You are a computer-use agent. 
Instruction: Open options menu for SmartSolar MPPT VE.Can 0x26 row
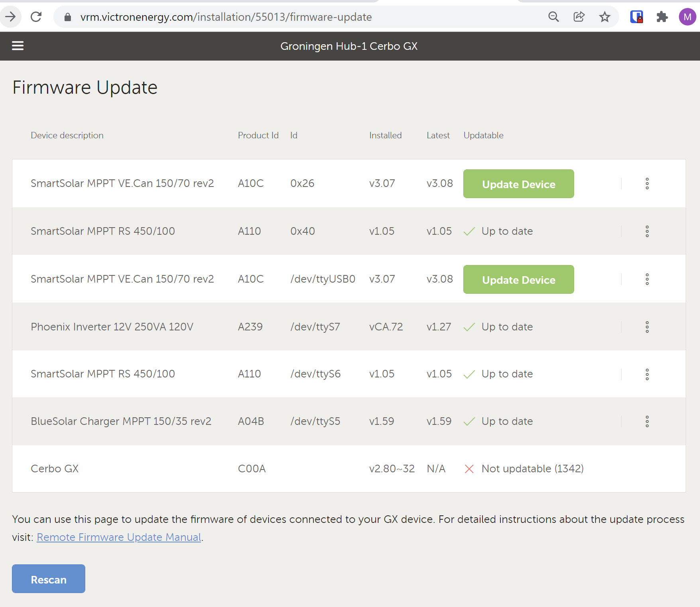647,183
